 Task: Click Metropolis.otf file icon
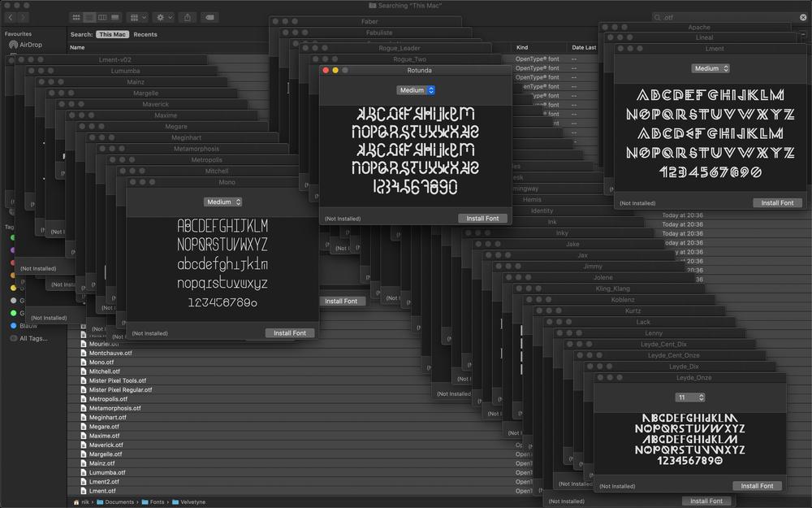point(84,399)
